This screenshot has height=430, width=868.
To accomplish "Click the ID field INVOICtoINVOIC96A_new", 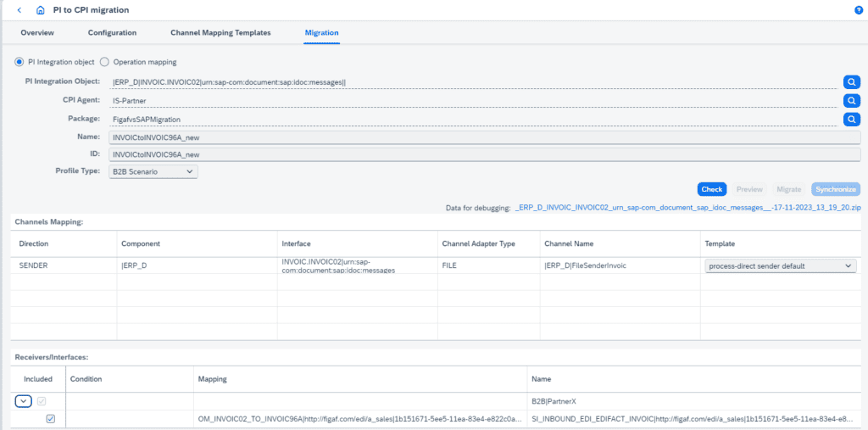I will (x=484, y=154).
